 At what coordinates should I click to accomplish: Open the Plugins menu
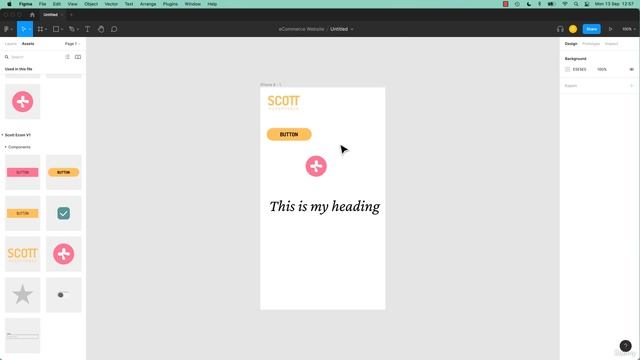[x=170, y=4]
